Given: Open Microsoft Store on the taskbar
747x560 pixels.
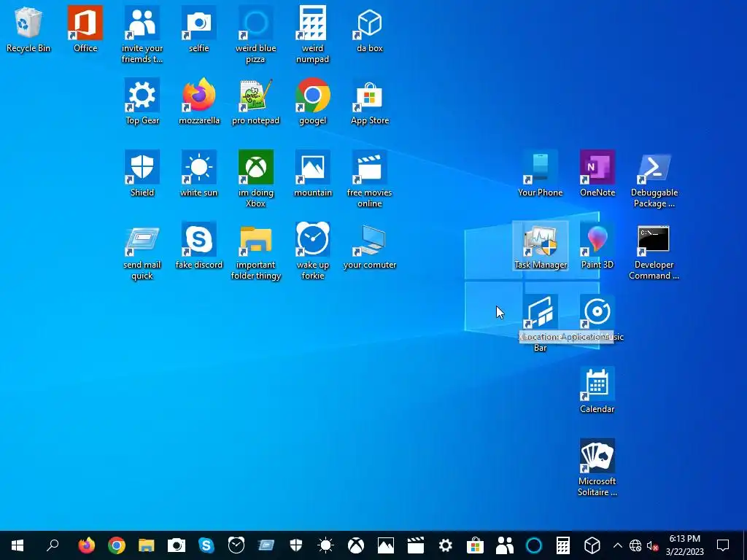Looking at the screenshot, I should tap(475, 545).
